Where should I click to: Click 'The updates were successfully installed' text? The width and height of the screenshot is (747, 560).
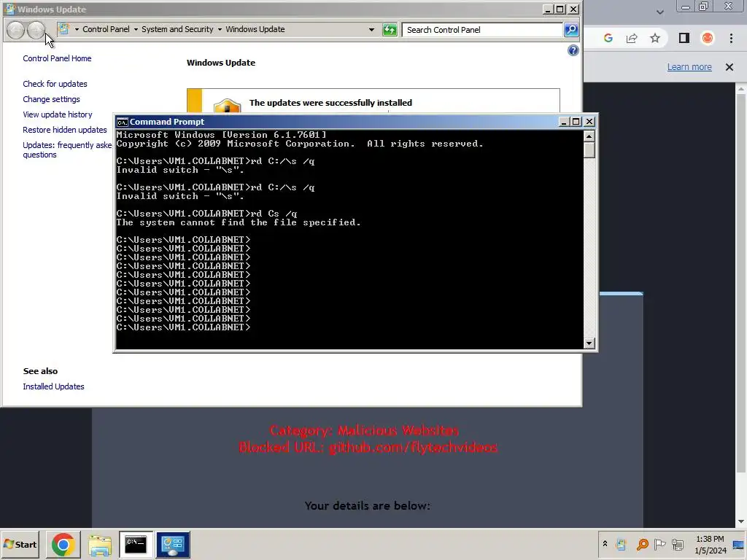coord(330,103)
